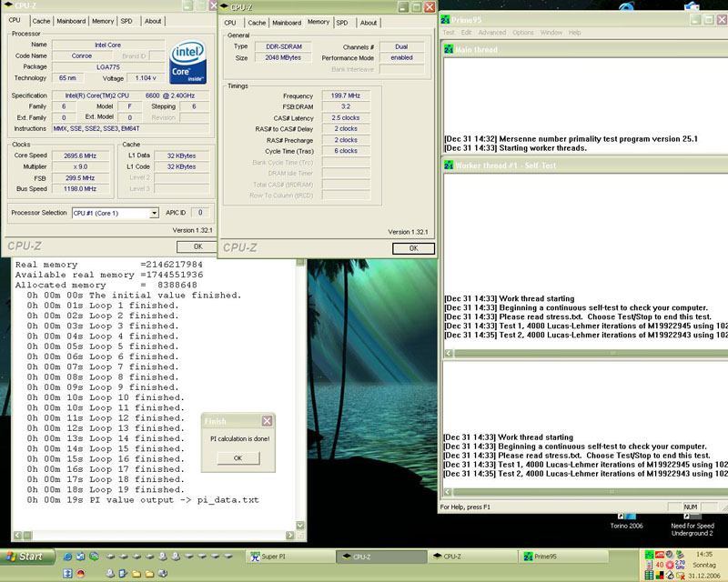The height and width of the screenshot is (582, 728).
Task: Click the system tray clock 14:35
Action: (x=704, y=554)
